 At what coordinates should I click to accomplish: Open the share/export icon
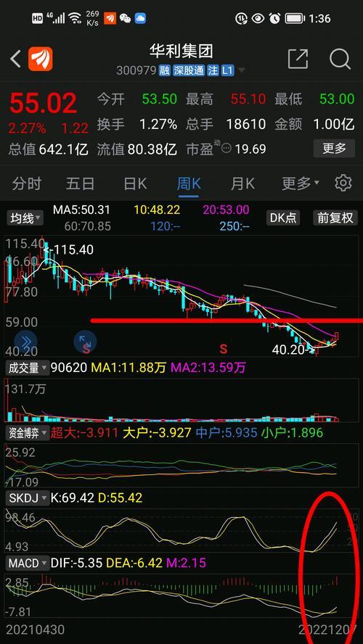(x=298, y=59)
